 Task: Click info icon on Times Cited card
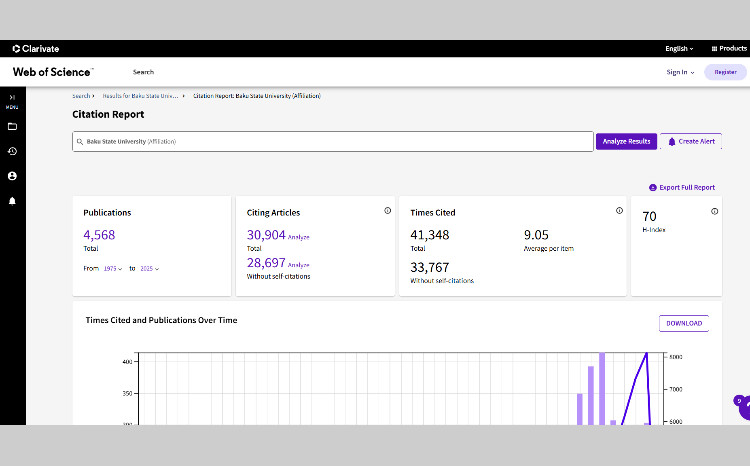tap(619, 211)
